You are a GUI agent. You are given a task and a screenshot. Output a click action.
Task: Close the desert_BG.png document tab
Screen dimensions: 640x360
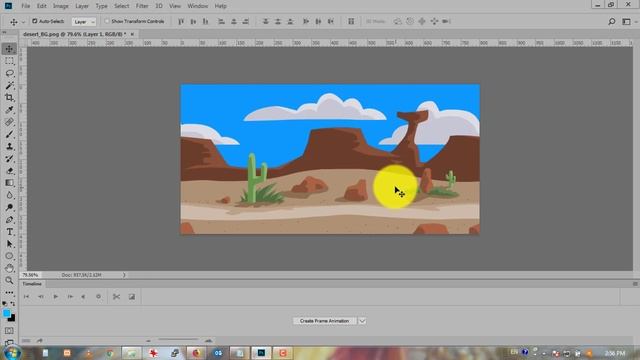(x=132, y=34)
